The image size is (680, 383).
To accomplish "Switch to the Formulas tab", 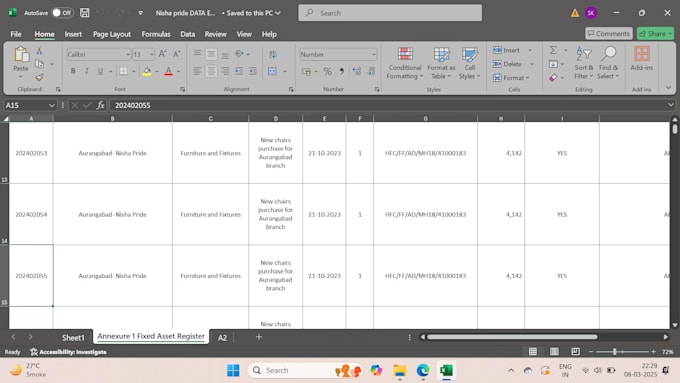I will [x=156, y=34].
